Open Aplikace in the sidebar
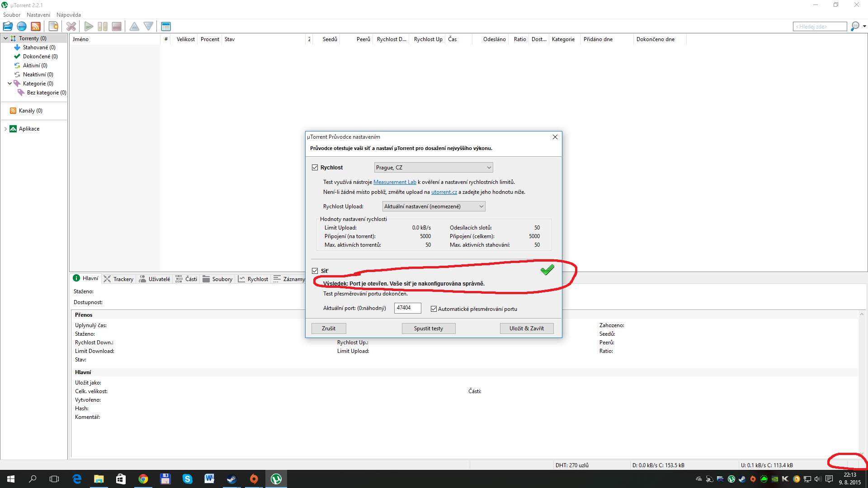 pos(29,129)
